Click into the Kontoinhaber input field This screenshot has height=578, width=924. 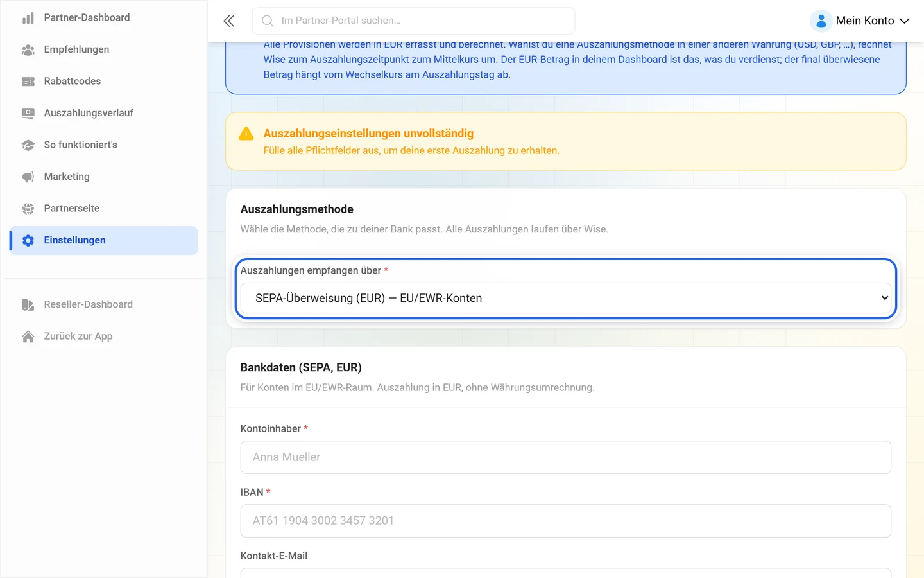pos(566,457)
